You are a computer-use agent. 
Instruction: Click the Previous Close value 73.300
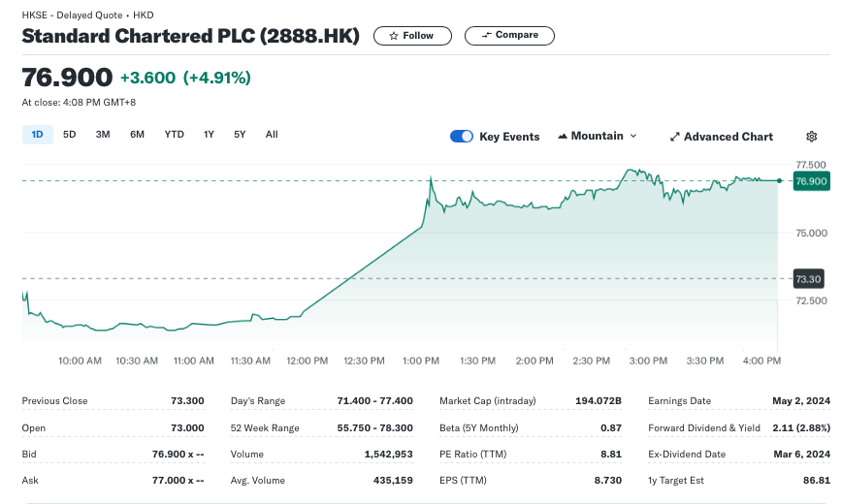(187, 401)
